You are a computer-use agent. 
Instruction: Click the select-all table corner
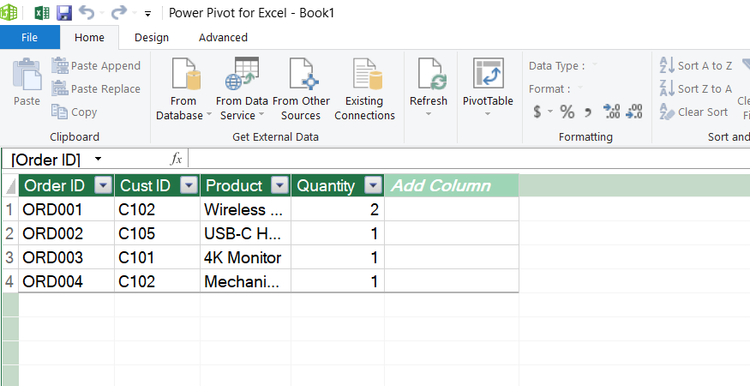point(10,186)
